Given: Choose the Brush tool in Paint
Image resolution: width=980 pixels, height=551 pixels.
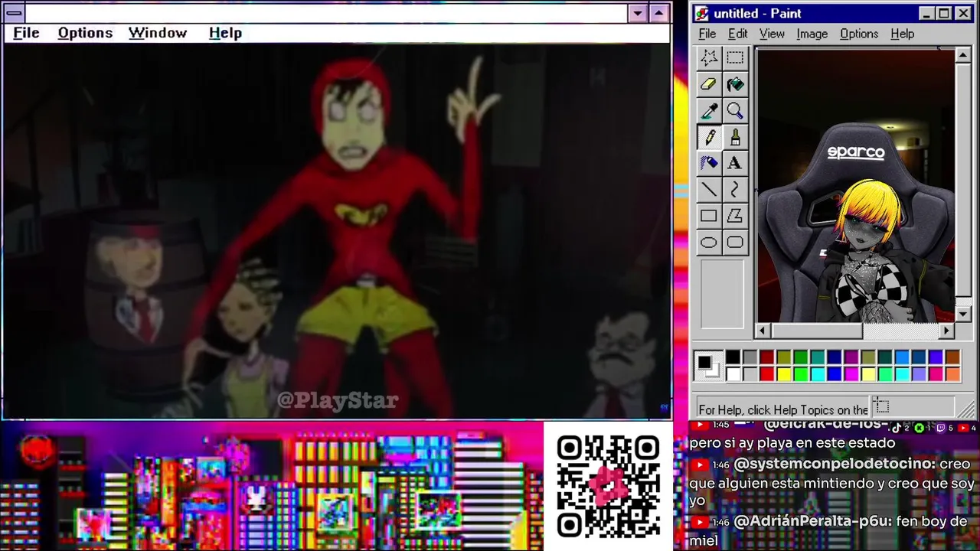Looking at the screenshot, I should 735,137.
